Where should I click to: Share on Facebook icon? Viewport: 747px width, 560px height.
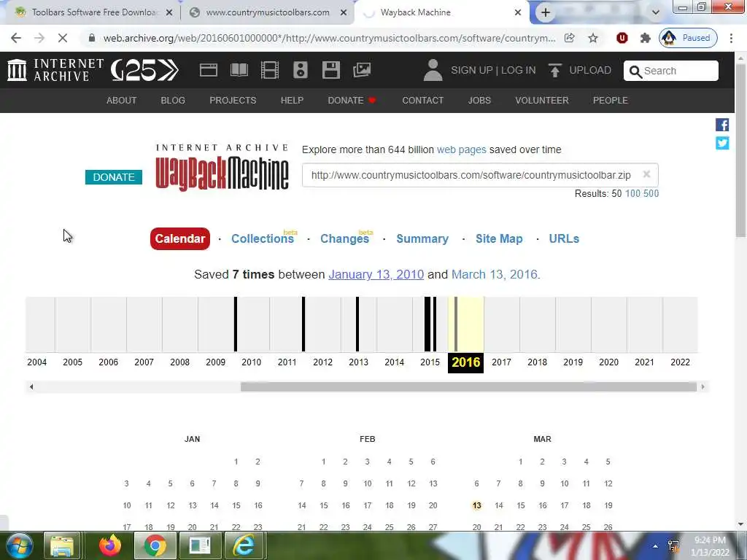tap(721, 125)
